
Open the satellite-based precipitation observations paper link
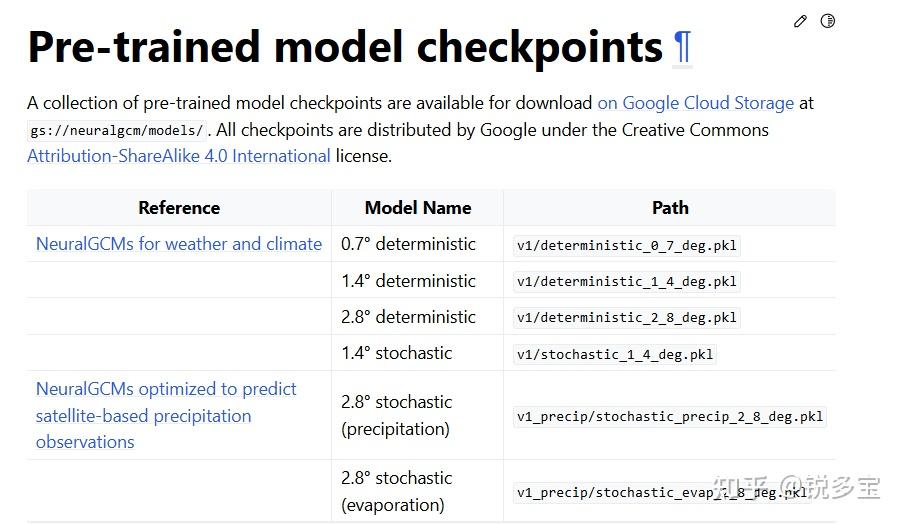point(166,415)
